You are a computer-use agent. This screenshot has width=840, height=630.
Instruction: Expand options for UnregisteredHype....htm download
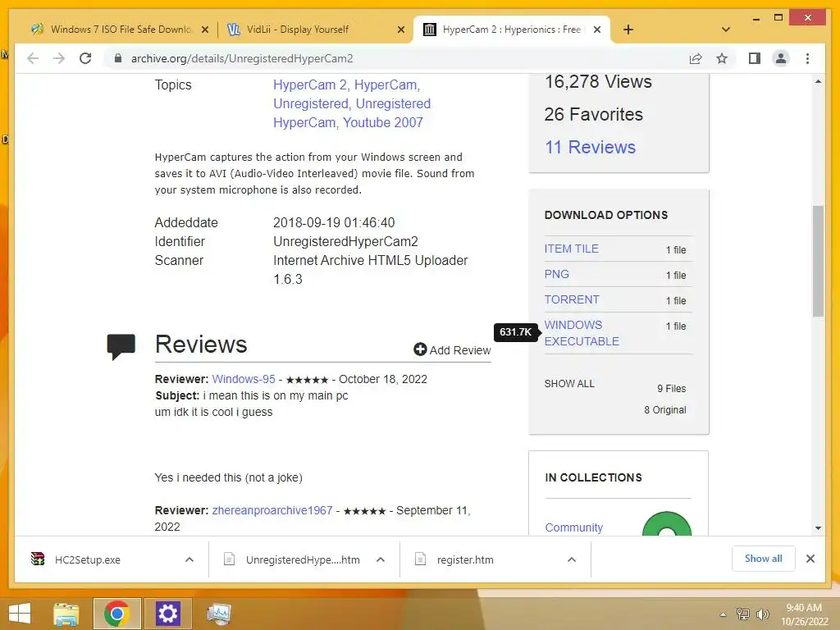[381, 559]
